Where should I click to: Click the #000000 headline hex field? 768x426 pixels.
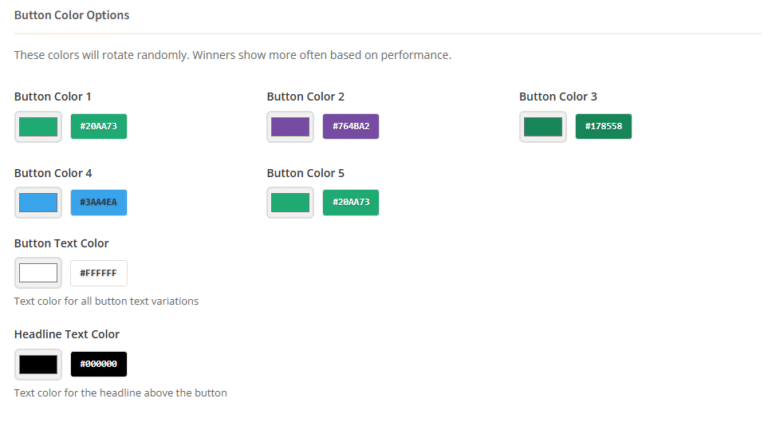pyautogui.click(x=99, y=364)
